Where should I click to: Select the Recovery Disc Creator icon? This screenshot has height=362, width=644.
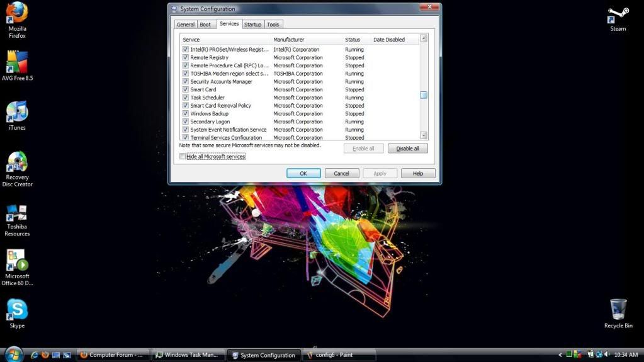click(x=17, y=169)
